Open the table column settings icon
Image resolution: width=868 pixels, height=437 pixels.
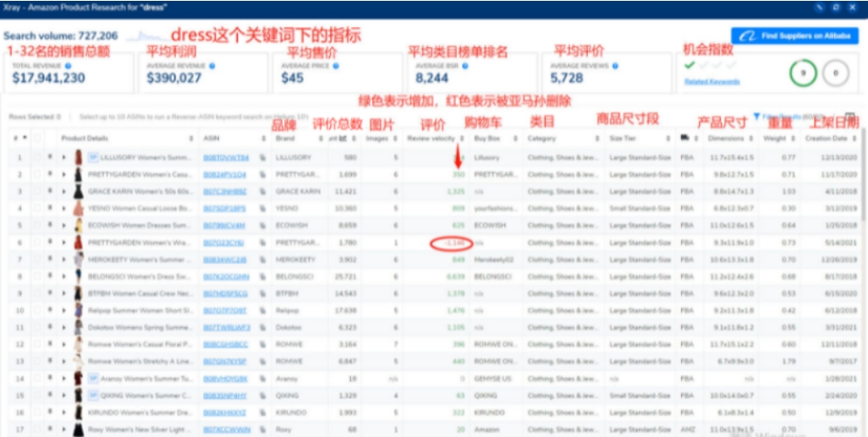coord(850,117)
